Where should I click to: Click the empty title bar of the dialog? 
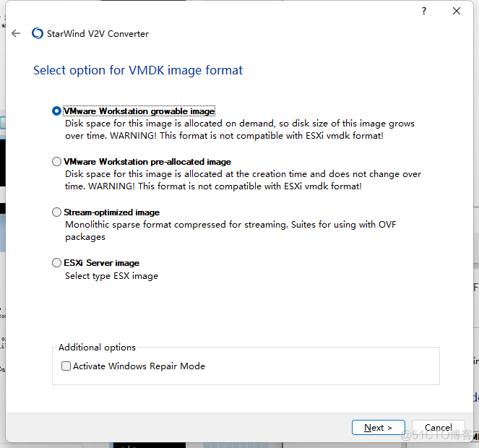tap(217, 11)
